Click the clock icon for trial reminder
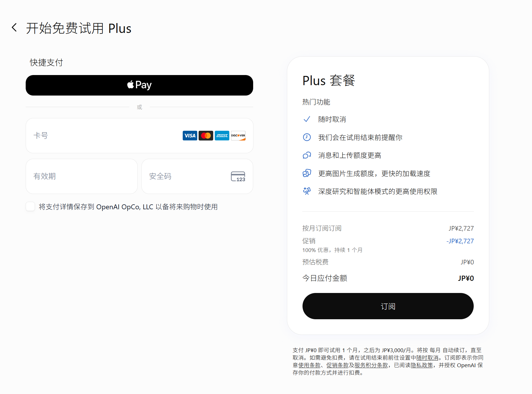Image resolution: width=532 pixels, height=394 pixels. pyautogui.click(x=307, y=137)
